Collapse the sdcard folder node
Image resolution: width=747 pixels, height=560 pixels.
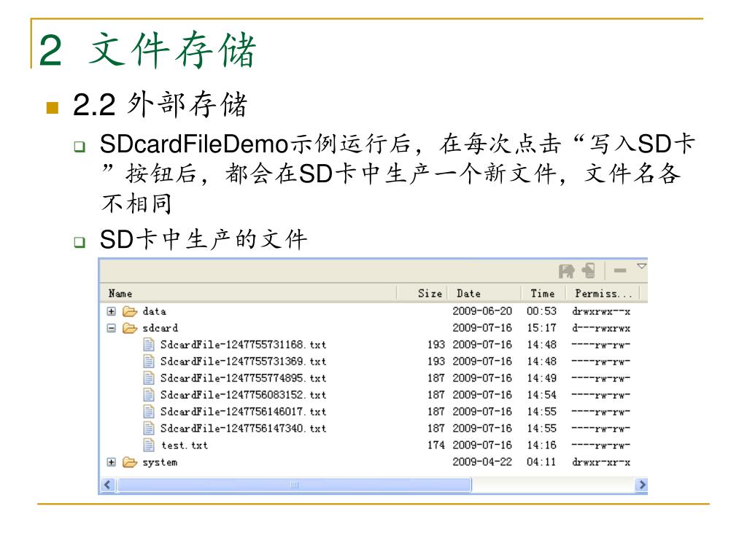click(111, 328)
